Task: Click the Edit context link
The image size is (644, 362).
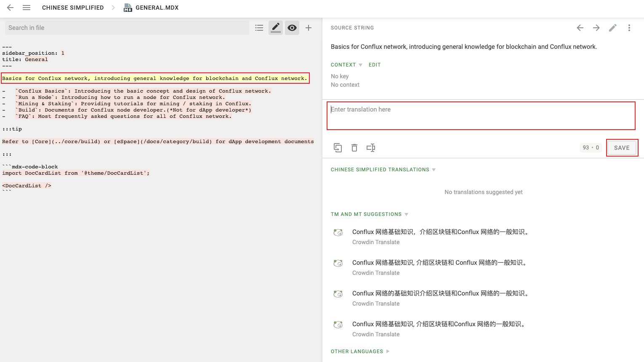Action: pyautogui.click(x=375, y=65)
